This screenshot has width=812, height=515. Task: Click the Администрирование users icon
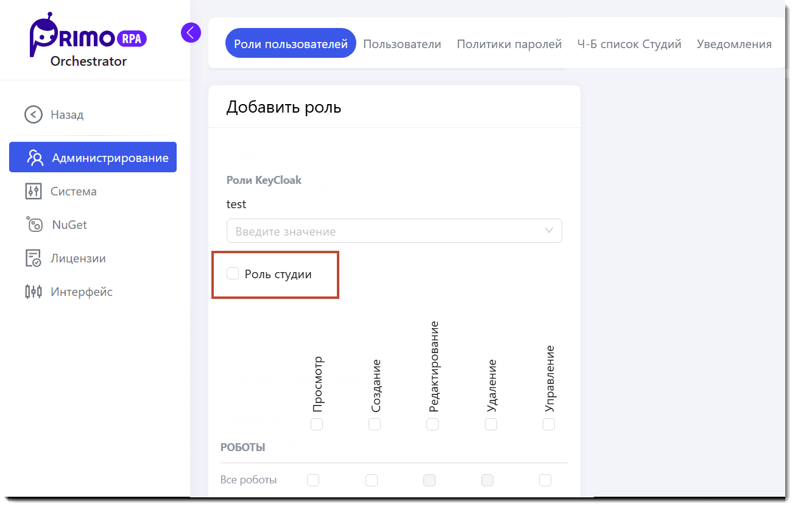(35, 158)
